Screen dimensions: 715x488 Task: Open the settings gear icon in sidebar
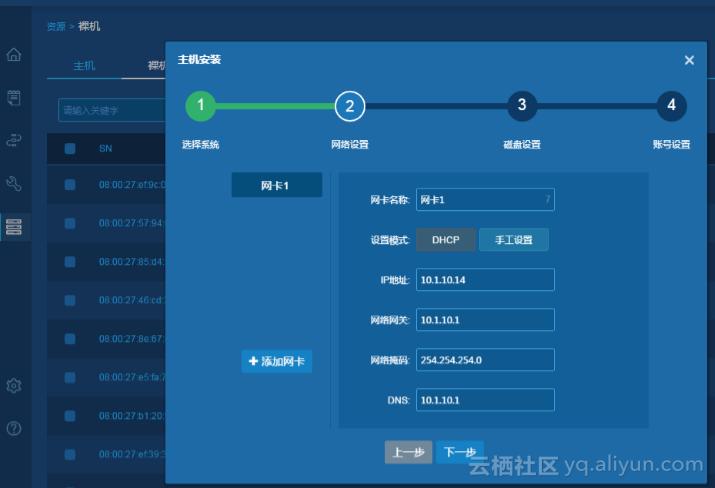pyautogui.click(x=14, y=385)
